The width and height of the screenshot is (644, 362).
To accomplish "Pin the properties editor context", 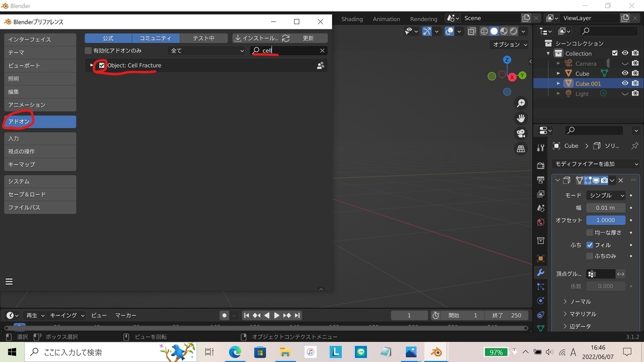I will tap(635, 146).
